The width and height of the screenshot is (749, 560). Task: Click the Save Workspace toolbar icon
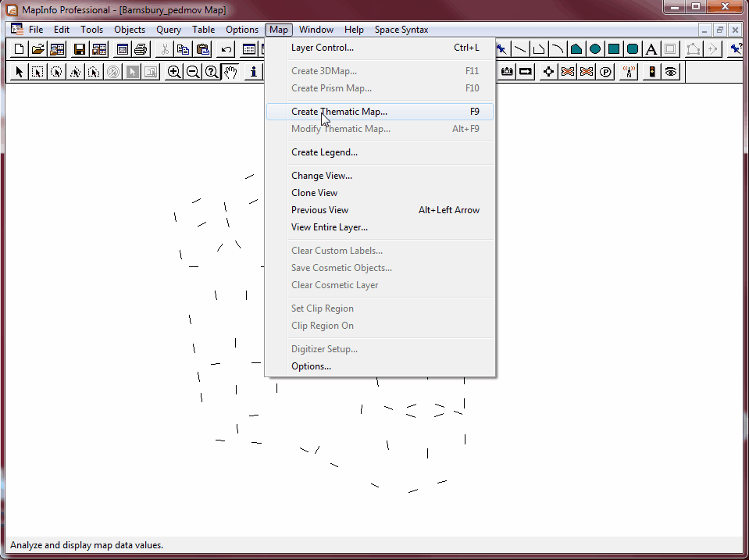tap(99, 48)
